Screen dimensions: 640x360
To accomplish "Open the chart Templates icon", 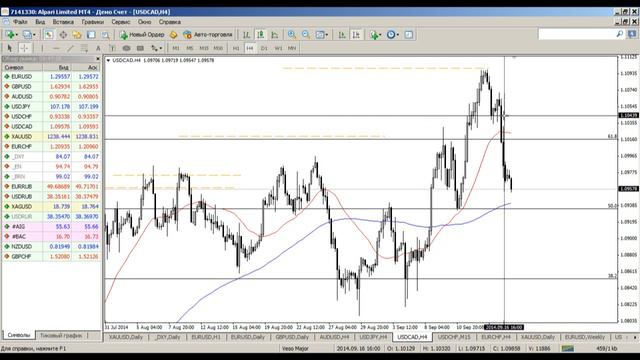I will tap(409, 35).
